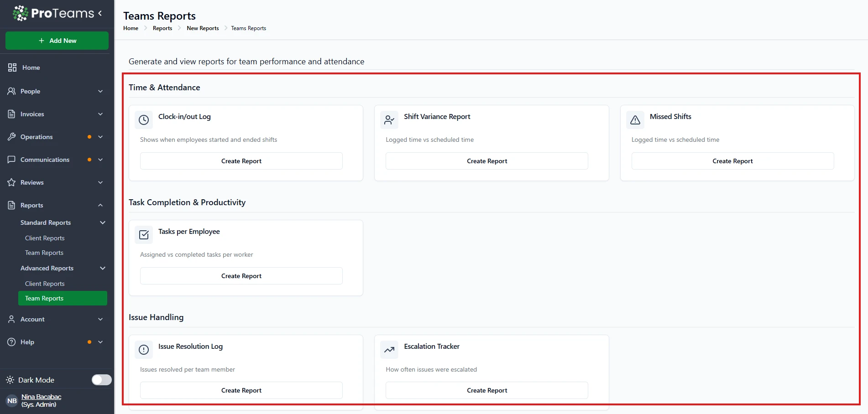Collapse the sidebar using the arrow beside ProTeams
Screen dimensions: 868x414
100,13
